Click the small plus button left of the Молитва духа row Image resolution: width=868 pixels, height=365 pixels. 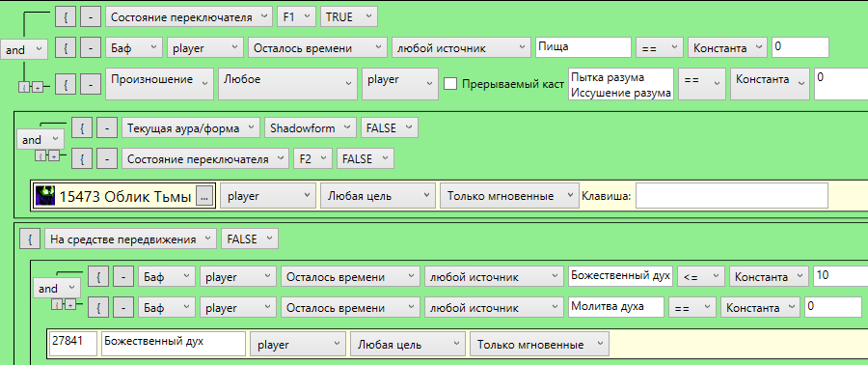(x=69, y=304)
